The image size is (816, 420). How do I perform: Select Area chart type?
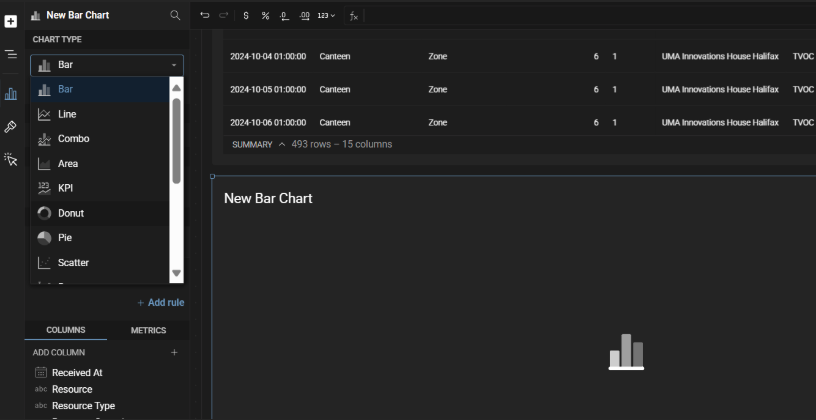pos(100,163)
